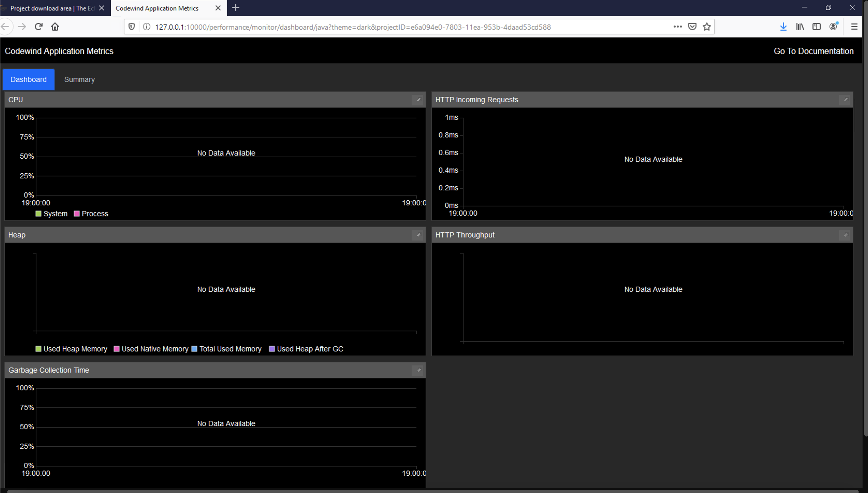This screenshot has height=493, width=868.
Task: Open the Go To Documentation link
Action: tap(814, 51)
